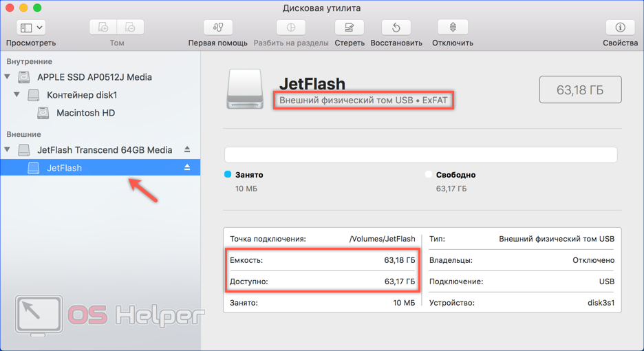Select Контейнер disk1 in sidebar
Viewport: 644px width, 351px height.
(82, 95)
